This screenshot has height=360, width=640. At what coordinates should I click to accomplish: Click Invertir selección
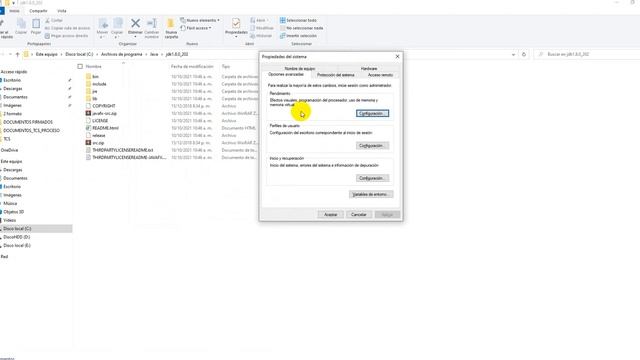(x=298, y=36)
